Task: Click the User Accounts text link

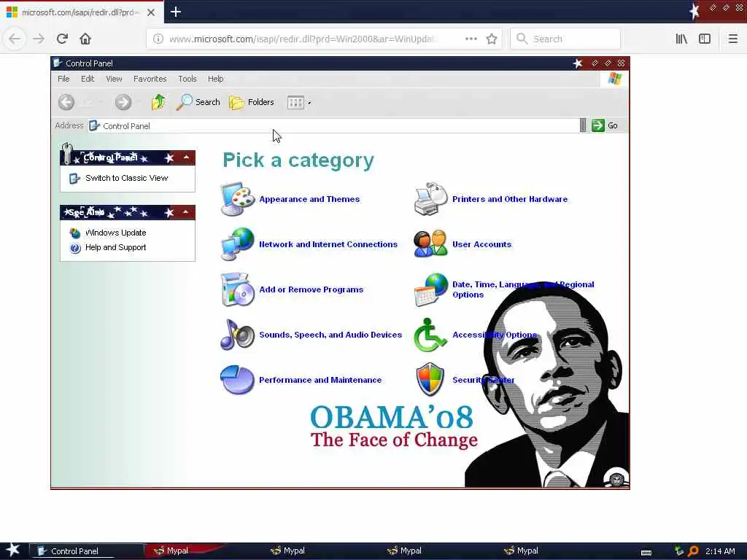Action: pos(481,244)
